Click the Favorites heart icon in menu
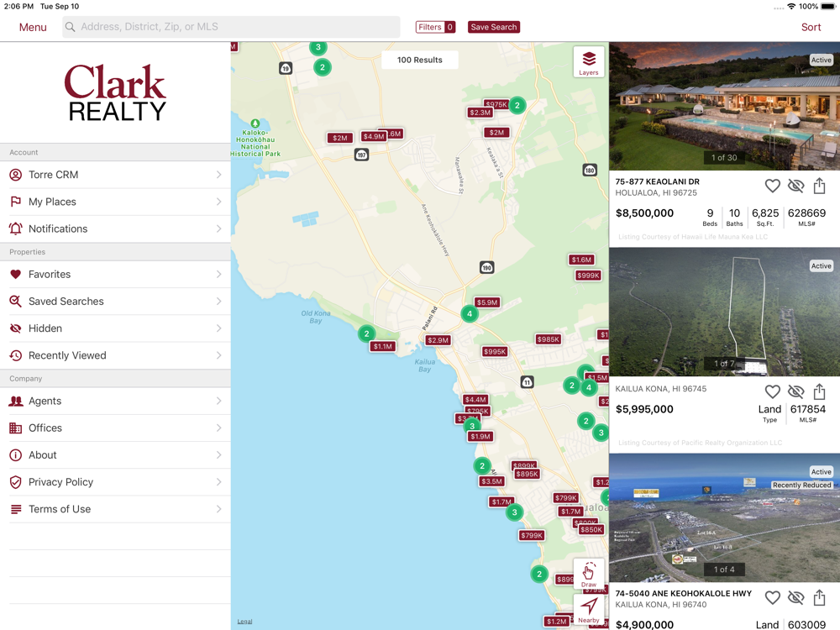 click(x=15, y=275)
